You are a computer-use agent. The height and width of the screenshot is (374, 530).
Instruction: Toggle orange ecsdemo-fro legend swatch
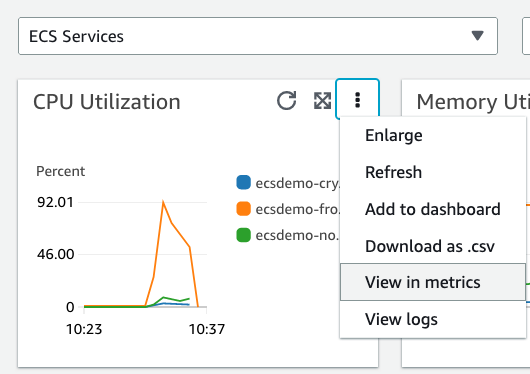coord(243,209)
